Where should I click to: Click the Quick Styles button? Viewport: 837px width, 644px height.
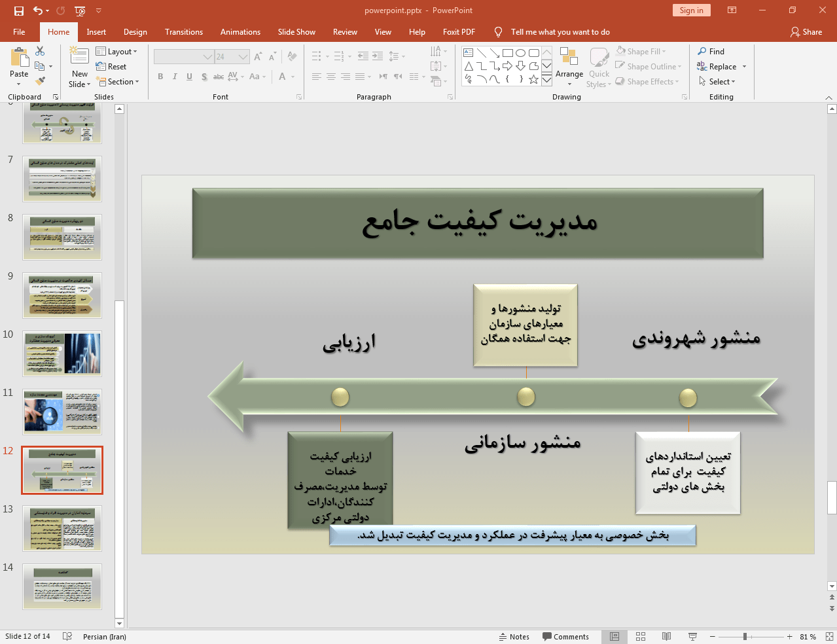tap(599, 67)
